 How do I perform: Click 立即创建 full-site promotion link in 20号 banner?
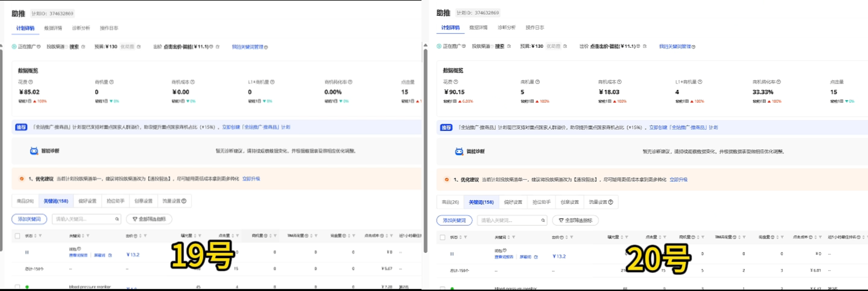pyautogui.click(x=683, y=127)
